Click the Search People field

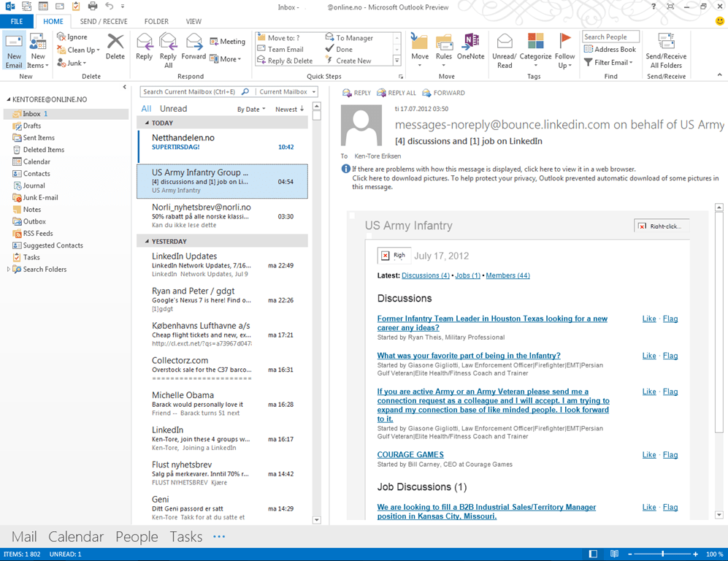(x=610, y=37)
